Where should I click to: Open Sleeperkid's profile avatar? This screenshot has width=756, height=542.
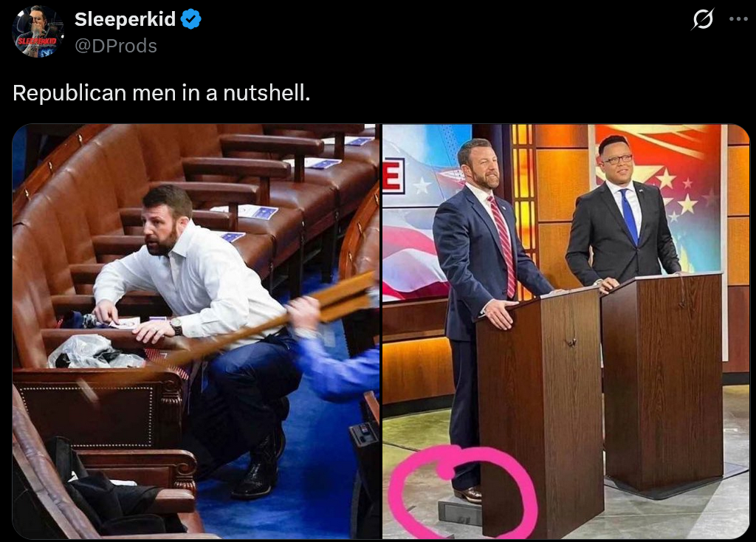(38, 32)
